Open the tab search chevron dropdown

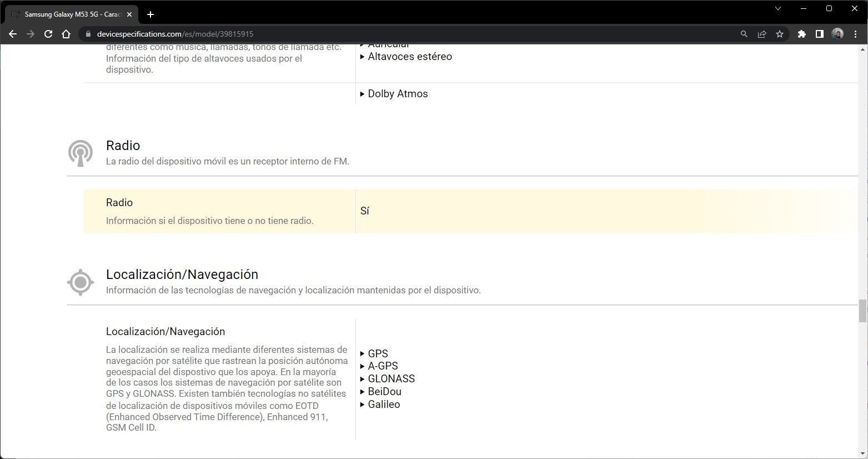pyautogui.click(x=778, y=8)
